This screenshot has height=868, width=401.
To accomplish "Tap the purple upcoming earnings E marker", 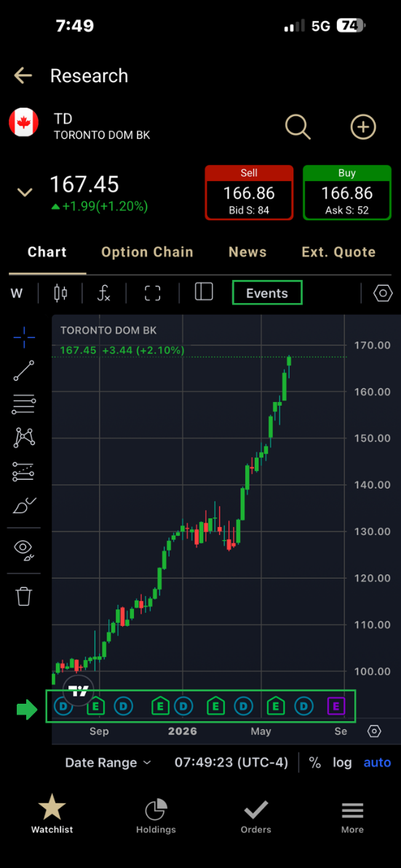I will pyautogui.click(x=336, y=706).
